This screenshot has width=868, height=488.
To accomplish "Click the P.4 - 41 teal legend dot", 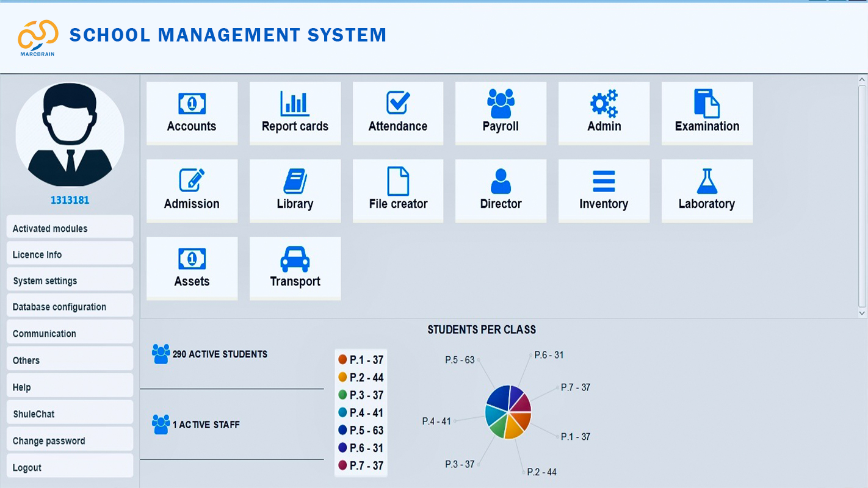I will [342, 413].
